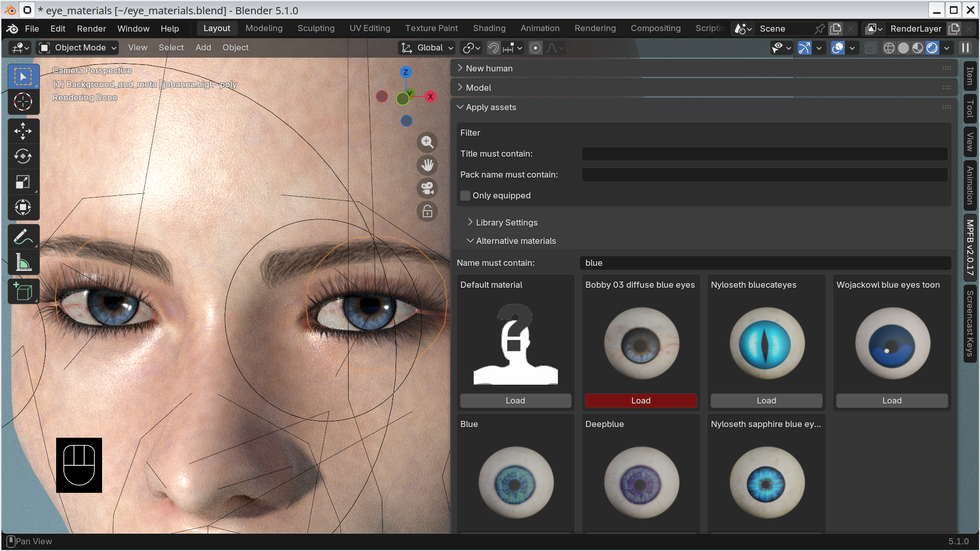Activate the Rotate tool
This screenshot has width=980, height=551.
tap(23, 157)
